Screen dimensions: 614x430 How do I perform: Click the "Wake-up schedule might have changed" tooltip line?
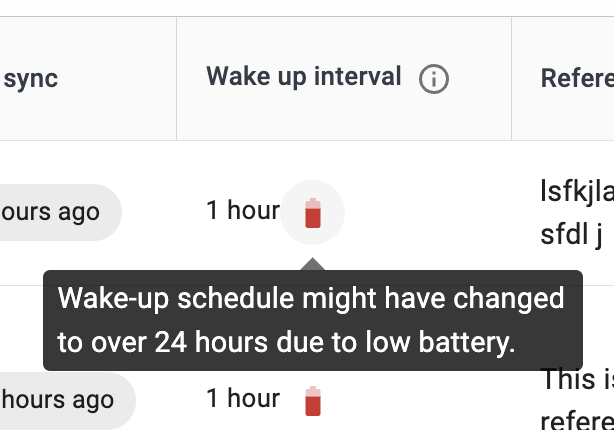311,298
